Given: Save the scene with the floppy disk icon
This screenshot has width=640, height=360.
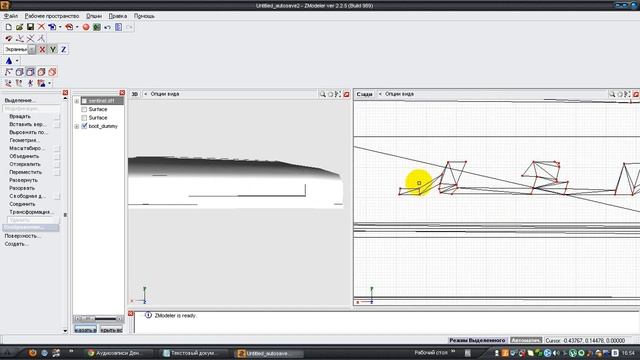Looking at the screenshot, I should pyautogui.click(x=30, y=27).
